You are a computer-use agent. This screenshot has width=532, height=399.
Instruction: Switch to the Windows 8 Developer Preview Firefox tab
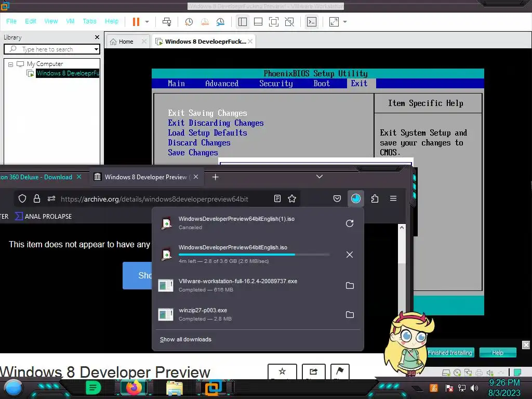[x=147, y=177]
